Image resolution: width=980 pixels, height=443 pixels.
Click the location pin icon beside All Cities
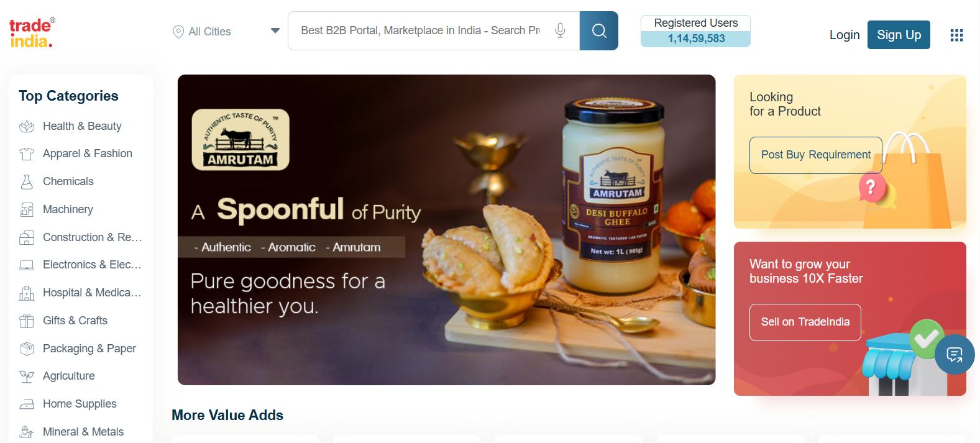pos(178,31)
